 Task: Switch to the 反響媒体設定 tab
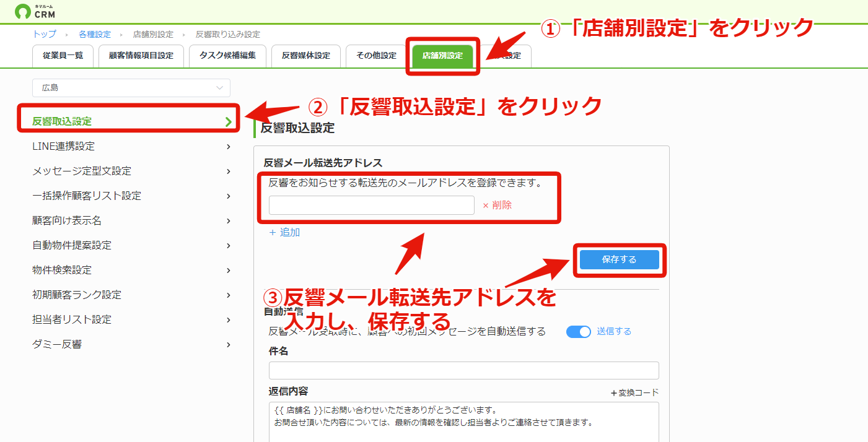pos(306,56)
